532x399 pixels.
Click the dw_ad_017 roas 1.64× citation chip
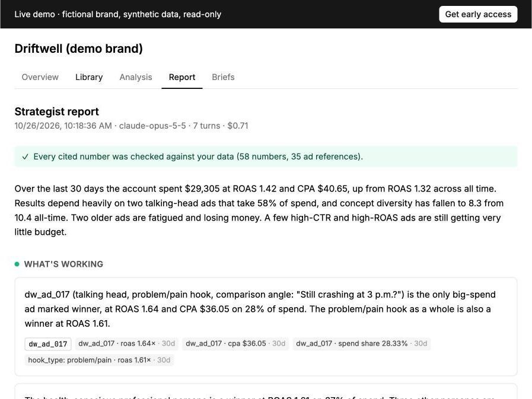[x=126, y=343]
